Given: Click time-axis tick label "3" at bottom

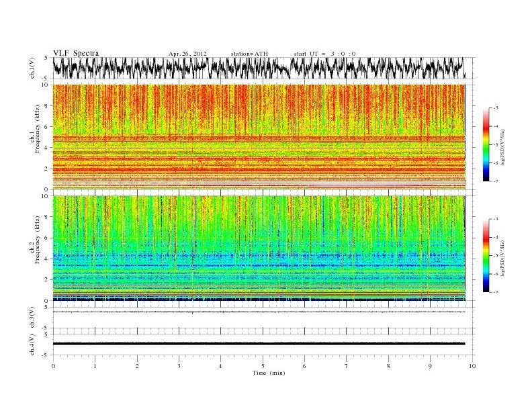Looking at the screenshot, I should 179,366.
